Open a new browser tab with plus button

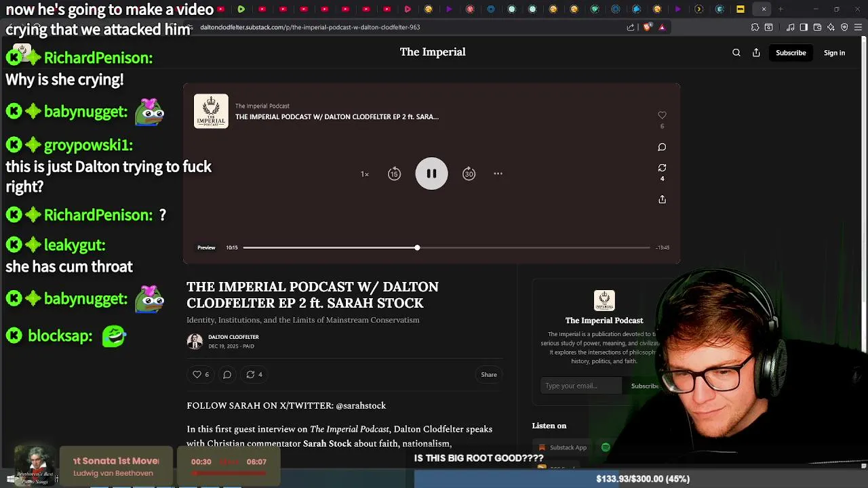(x=781, y=9)
